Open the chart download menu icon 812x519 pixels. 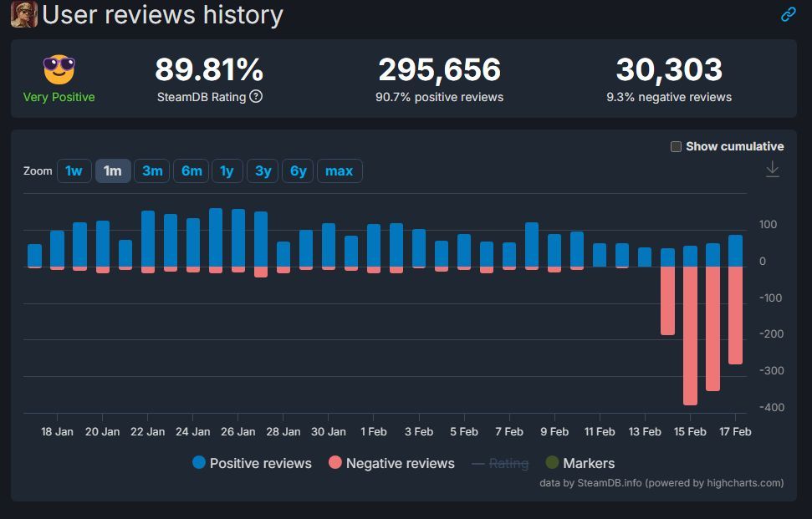(773, 170)
